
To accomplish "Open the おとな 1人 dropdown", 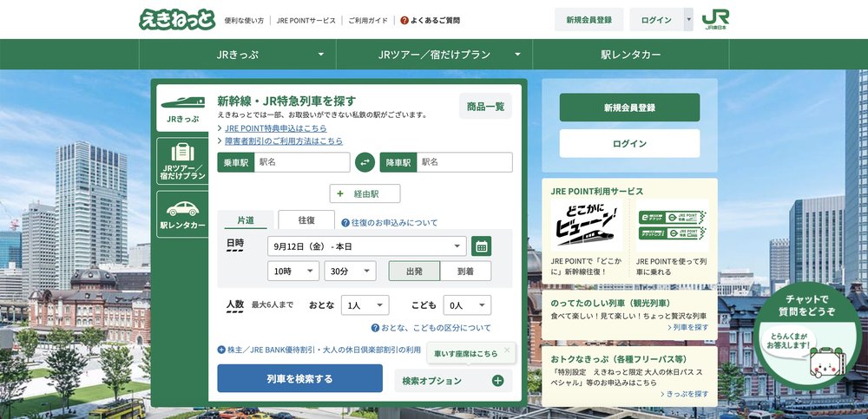I will (365, 305).
